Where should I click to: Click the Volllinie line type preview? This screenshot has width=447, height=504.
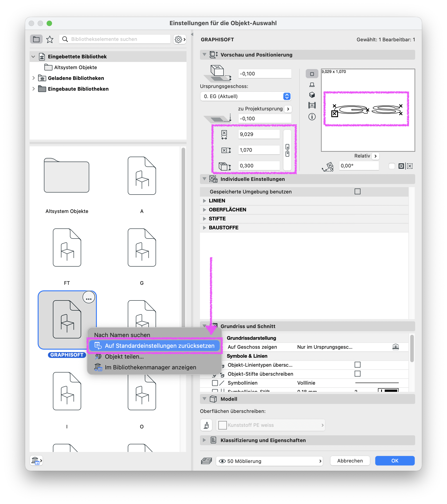377,383
